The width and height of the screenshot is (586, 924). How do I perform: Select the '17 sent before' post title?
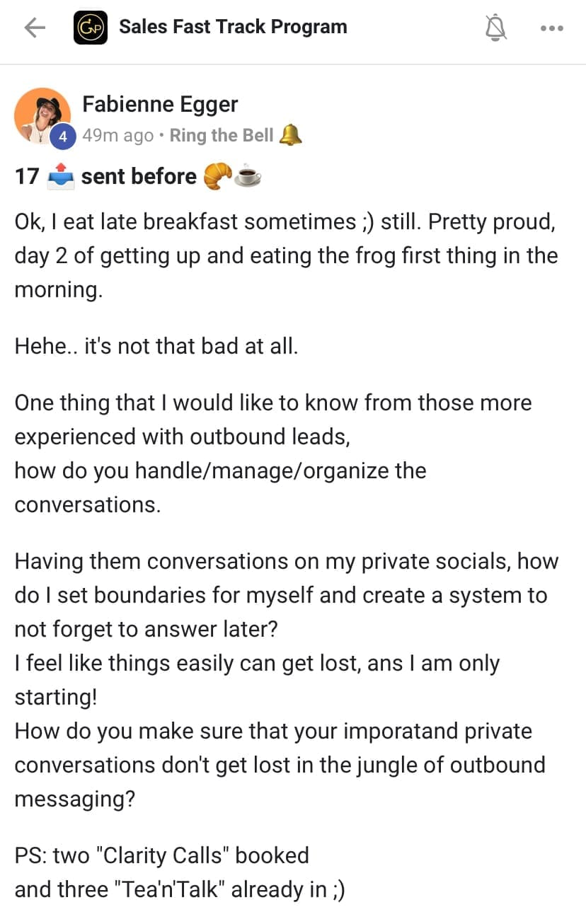138,176
